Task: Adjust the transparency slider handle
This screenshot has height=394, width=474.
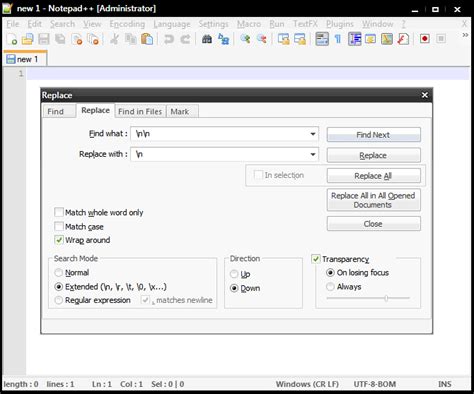Action: tap(386, 298)
